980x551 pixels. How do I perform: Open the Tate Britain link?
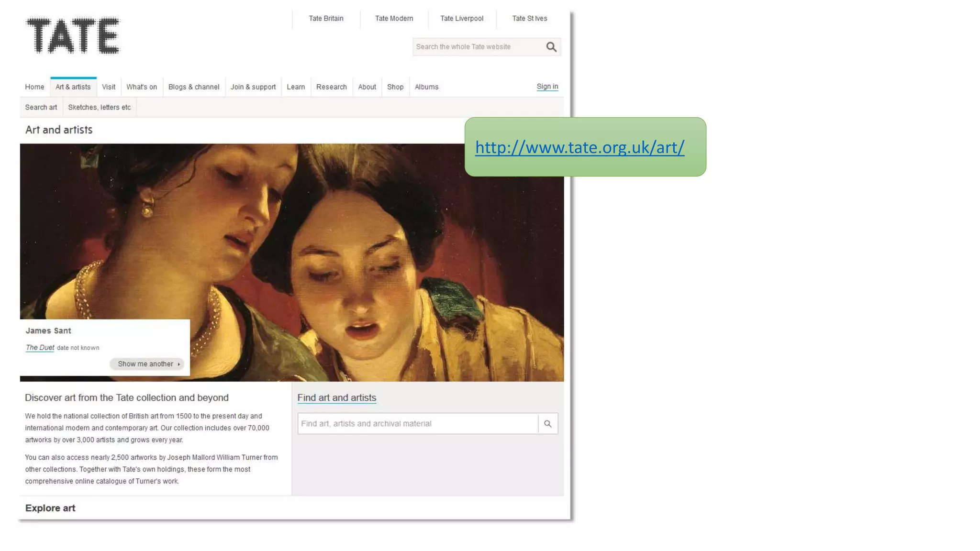(x=326, y=19)
